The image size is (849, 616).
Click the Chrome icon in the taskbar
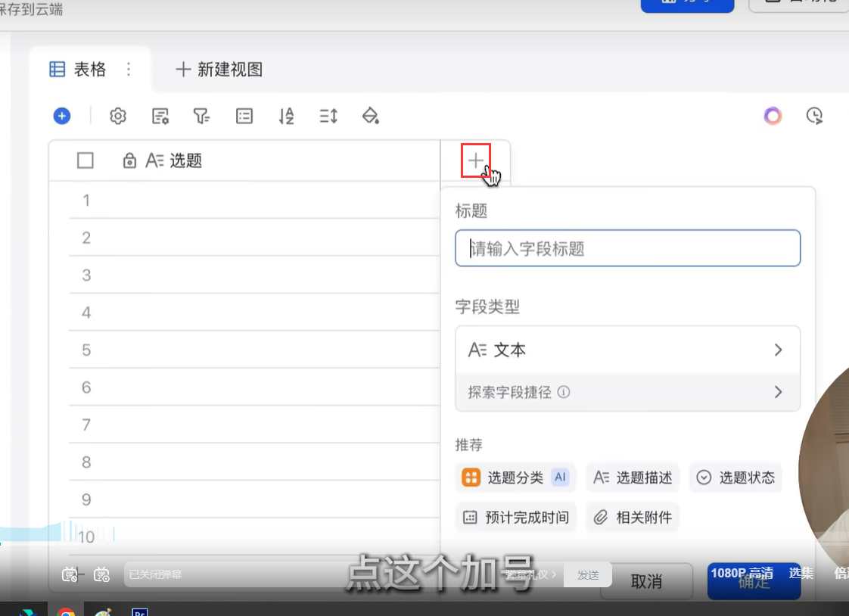[x=66, y=612]
